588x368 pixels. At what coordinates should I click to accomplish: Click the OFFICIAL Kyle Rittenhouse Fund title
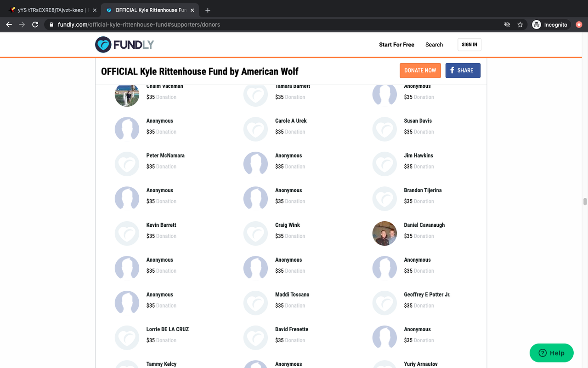click(200, 71)
